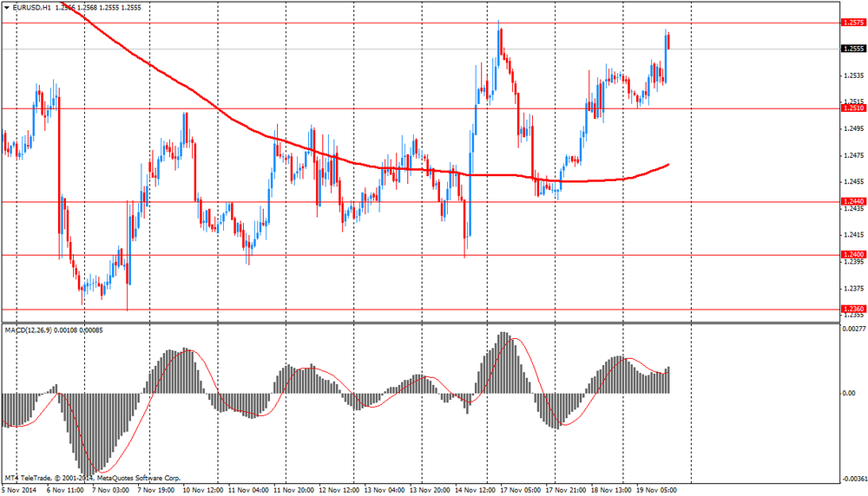Select the 1.2510 red price level label
The height and width of the screenshot is (496, 868).
point(853,108)
